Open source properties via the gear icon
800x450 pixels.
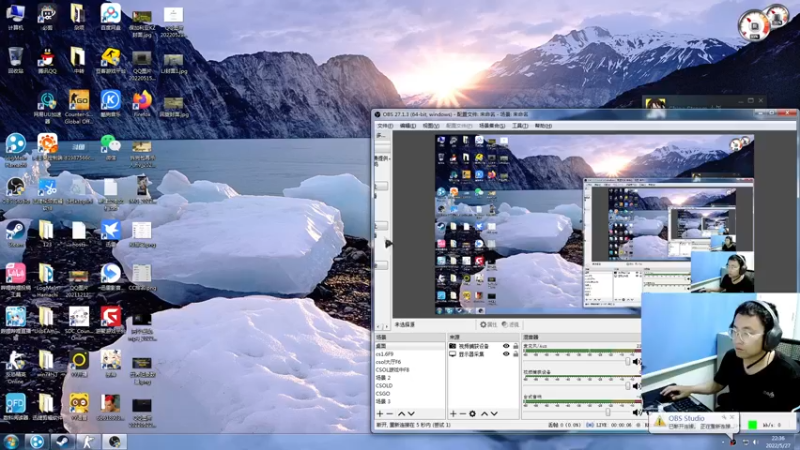(472, 414)
